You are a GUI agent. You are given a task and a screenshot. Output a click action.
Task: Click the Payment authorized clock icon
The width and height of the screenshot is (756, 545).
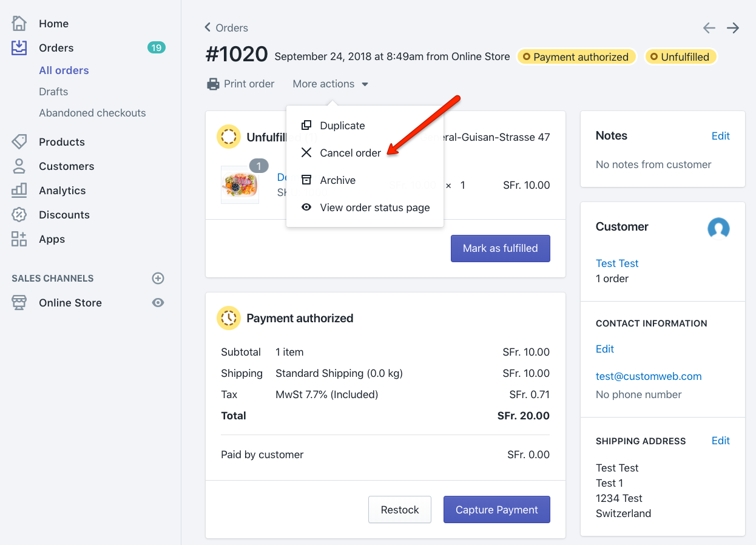229,318
